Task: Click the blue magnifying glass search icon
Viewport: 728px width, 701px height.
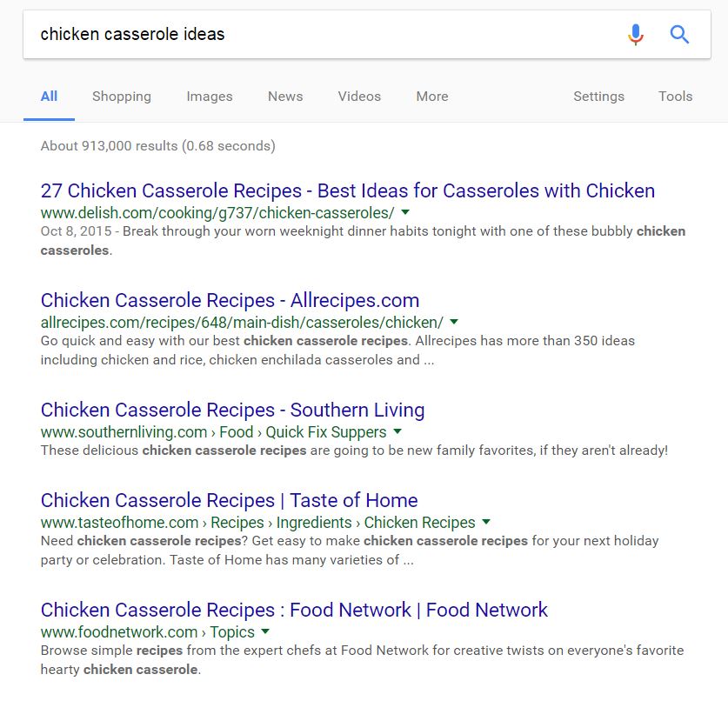Action: [x=678, y=34]
